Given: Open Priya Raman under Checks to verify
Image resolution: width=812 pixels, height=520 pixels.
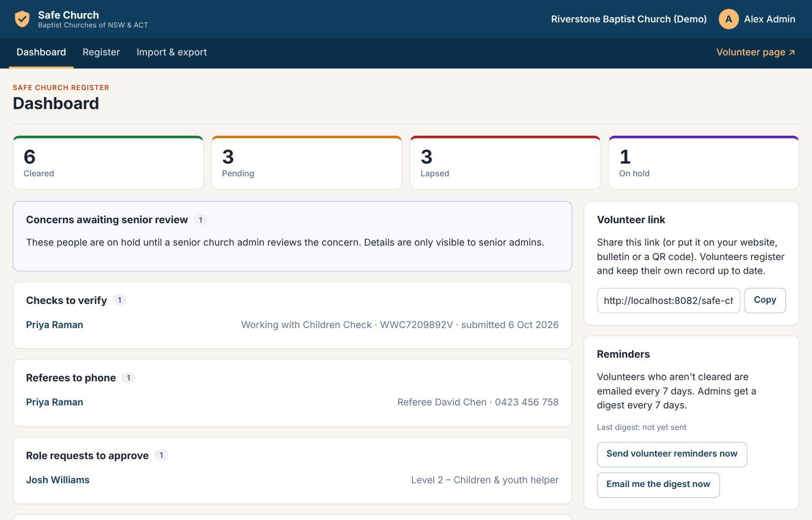Looking at the screenshot, I should point(54,325).
